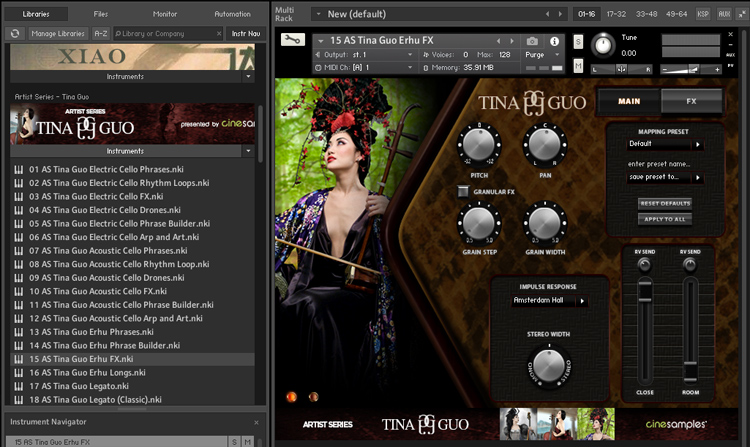The image size is (750, 447).
Task: Select the MAIN instrument page
Action: point(629,101)
